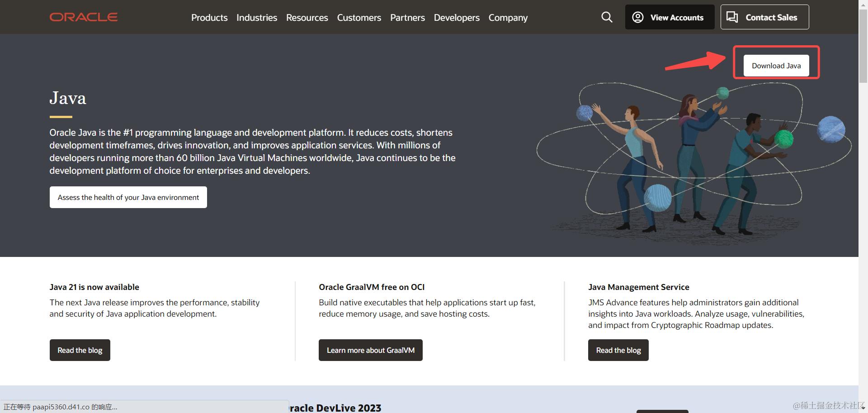Open the search magnifier icon
868x413 pixels.
(607, 17)
